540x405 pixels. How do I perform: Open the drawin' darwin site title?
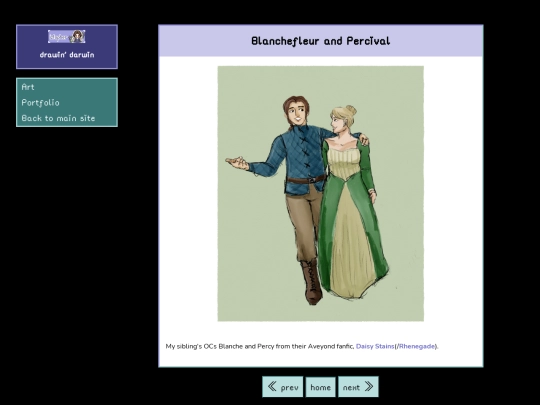[x=67, y=55]
